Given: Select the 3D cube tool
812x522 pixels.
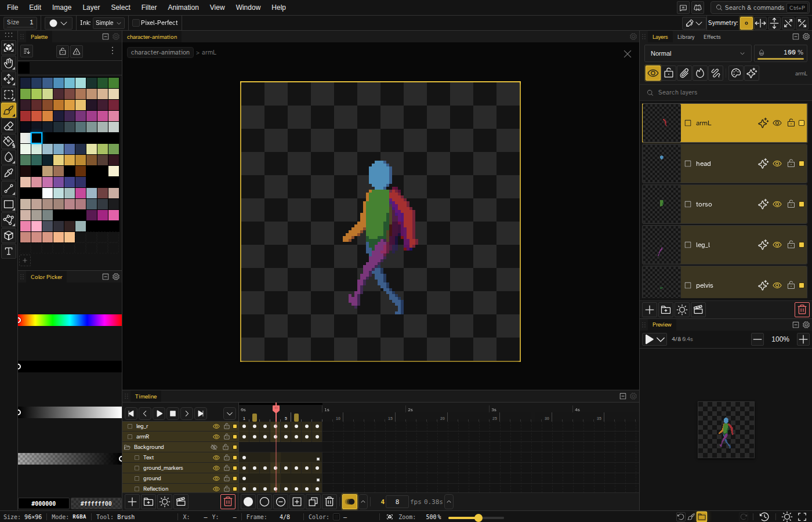Looking at the screenshot, I should coord(9,235).
